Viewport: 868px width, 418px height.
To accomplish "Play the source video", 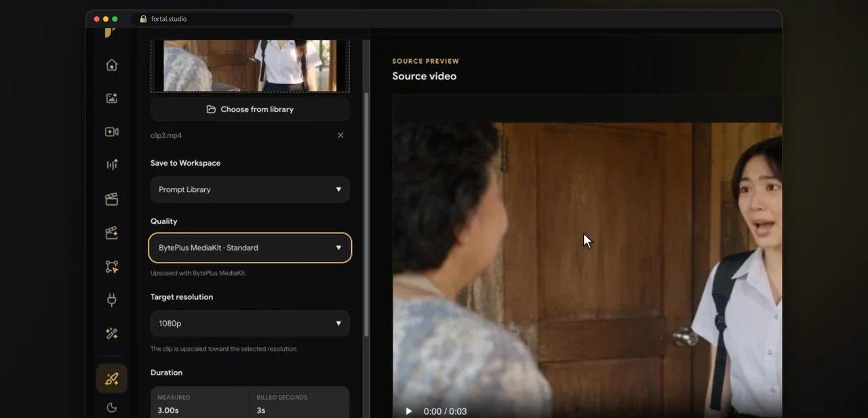I will tap(408, 411).
